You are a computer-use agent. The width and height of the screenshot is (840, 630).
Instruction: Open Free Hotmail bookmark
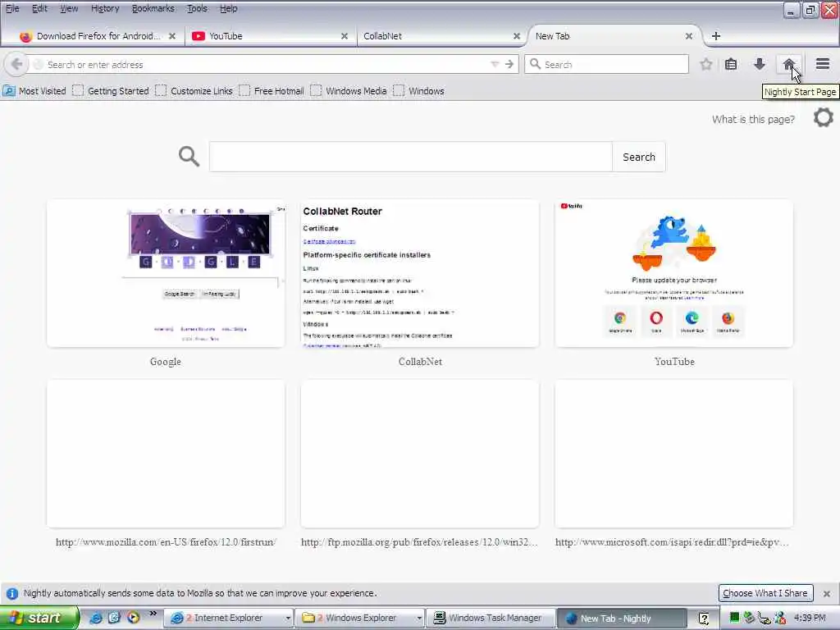(272, 91)
